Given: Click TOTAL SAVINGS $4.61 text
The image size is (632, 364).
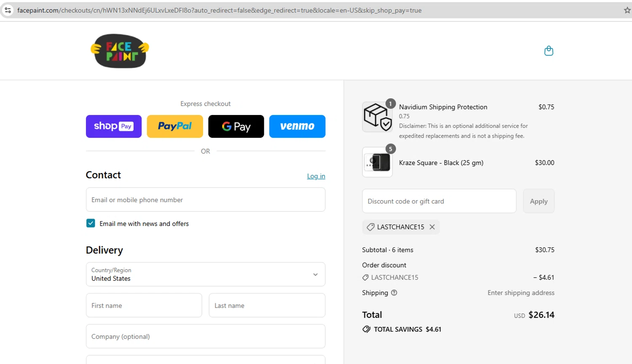Looking at the screenshot, I should (407, 329).
